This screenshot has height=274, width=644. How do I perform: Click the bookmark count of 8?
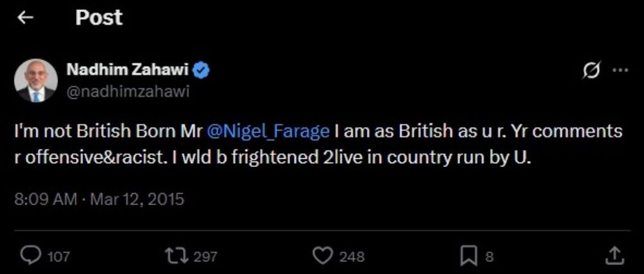(489, 257)
